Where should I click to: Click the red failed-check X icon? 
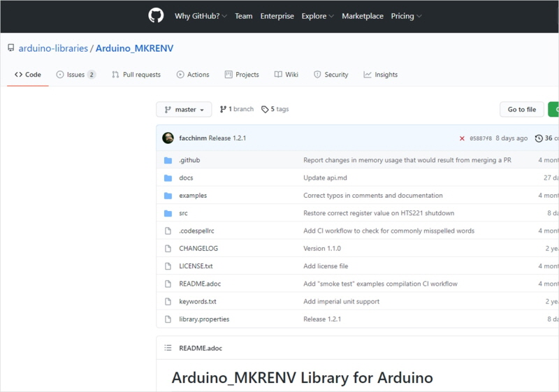tap(462, 138)
